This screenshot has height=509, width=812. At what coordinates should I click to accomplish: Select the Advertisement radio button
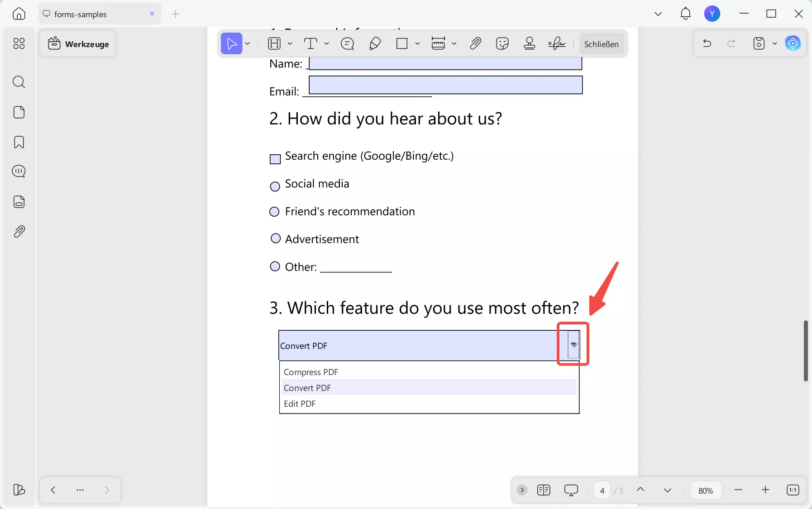coord(275,238)
